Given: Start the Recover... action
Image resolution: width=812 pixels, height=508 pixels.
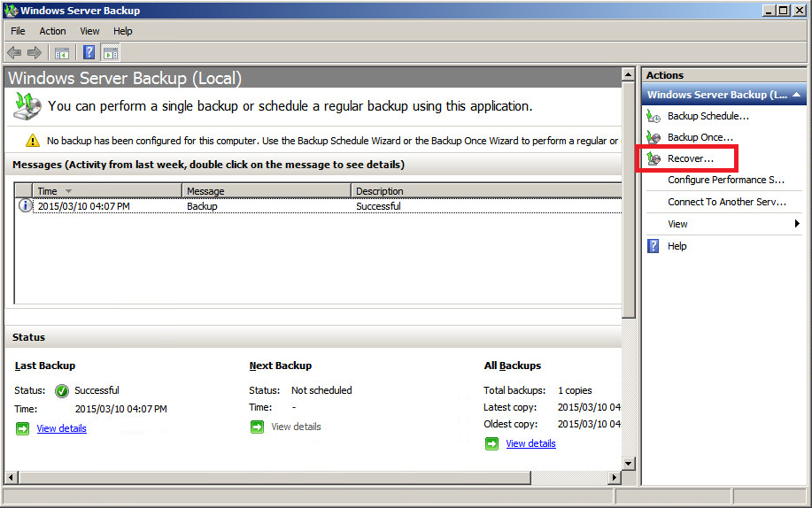Looking at the screenshot, I should 691,158.
